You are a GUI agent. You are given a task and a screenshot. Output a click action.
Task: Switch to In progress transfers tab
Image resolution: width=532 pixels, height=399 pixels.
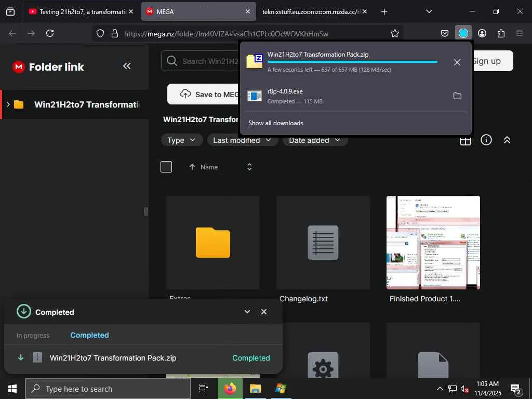[x=33, y=336]
